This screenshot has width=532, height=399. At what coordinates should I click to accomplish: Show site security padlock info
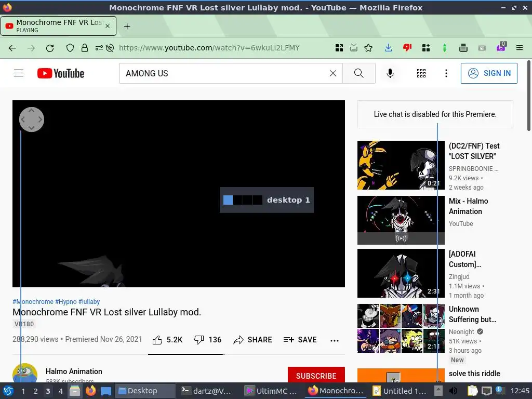pyautogui.click(x=85, y=48)
